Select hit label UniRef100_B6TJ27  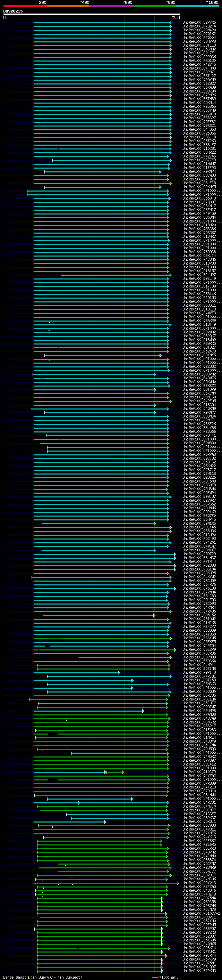tap(199, 76)
